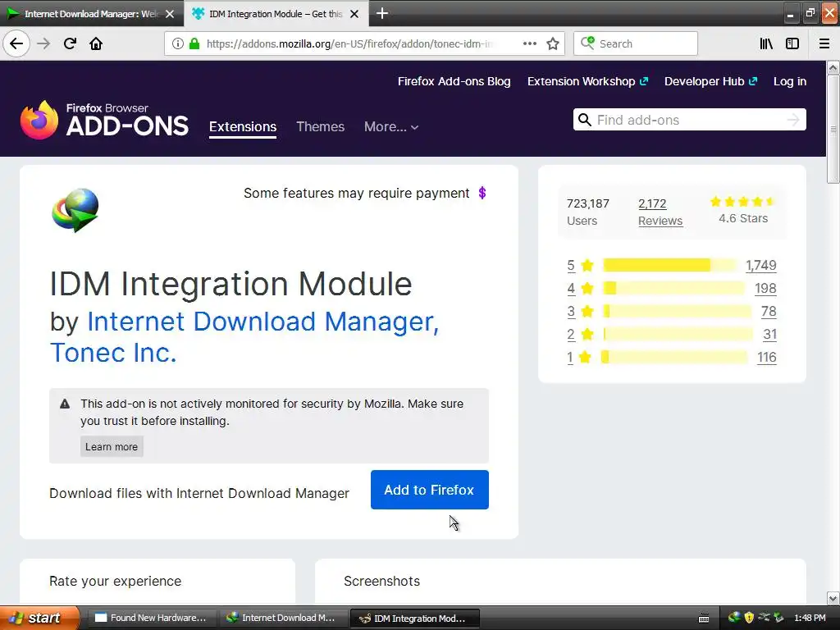Switch to Internet Download Manager Welcome tab

tap(92, 14)
